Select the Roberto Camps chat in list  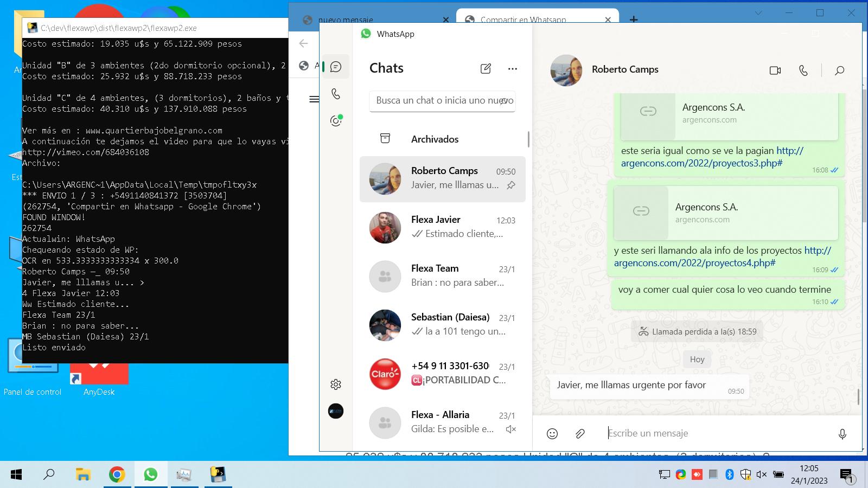[x=443, y=179]
